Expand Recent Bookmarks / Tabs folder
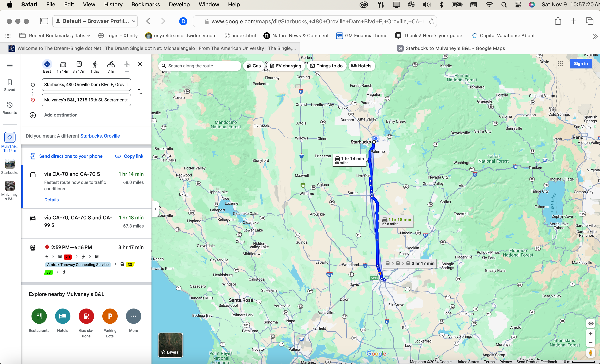Viewport: 600px width, 364px height. coord(55,36)
